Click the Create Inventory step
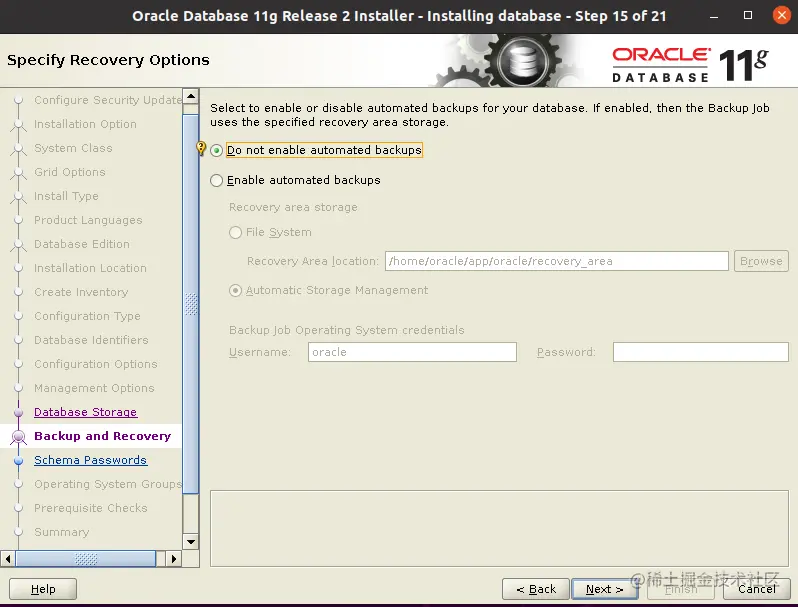This screenshot has height=607, width=798. [x=81, y=292]
